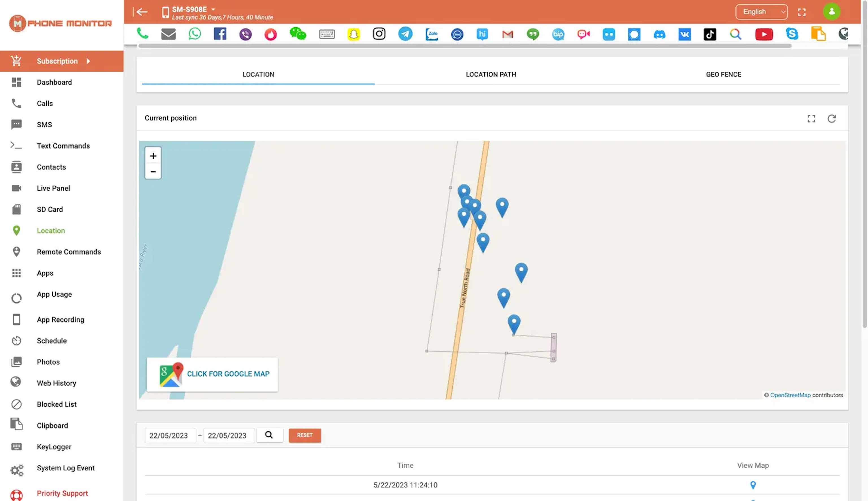Open App Recording section
The height and width of the screenshot is (501, 868).
pyautogui.click(x=60, y=320)
